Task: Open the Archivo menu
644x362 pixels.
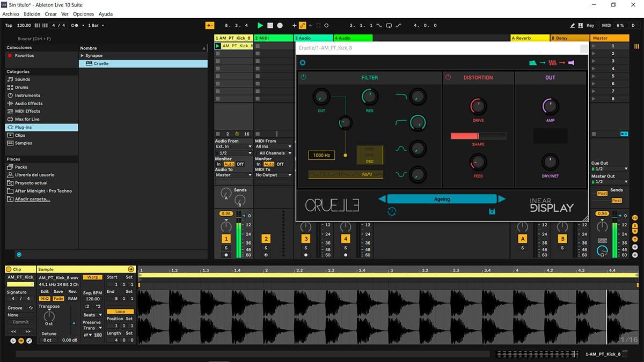Action: pyautogui.click(x=11, y=14)
